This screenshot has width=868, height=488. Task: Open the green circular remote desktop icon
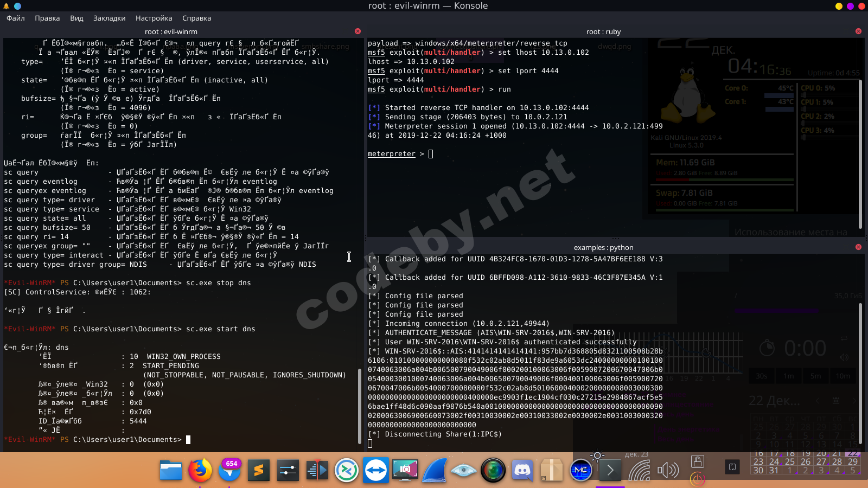tap(347, 470)
